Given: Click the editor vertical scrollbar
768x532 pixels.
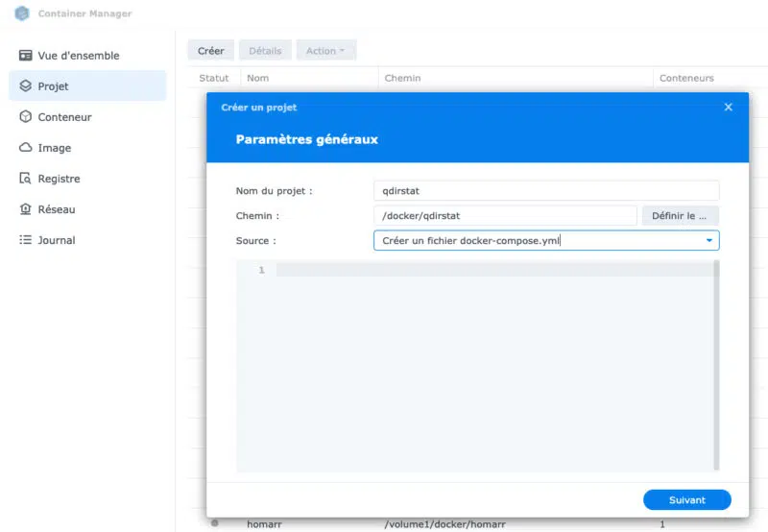Looking at the screenshot, I should pyautogui.click(x=716, y=365).
